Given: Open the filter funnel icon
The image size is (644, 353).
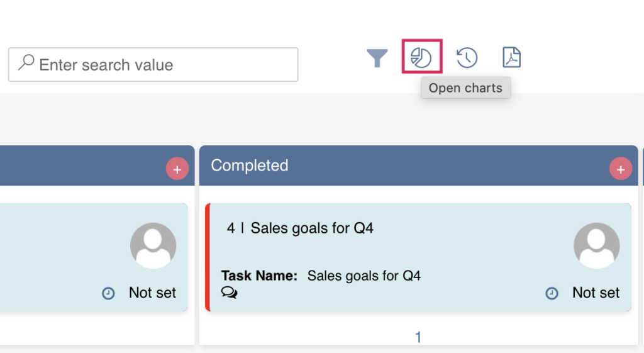Looking at the screenshot, I should click(x=377, y=58).
